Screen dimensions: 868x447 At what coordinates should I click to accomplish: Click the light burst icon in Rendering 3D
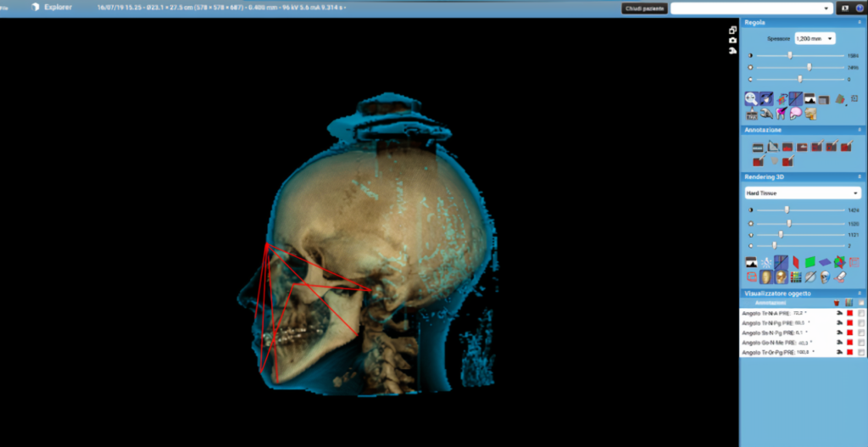coord(766,263)
